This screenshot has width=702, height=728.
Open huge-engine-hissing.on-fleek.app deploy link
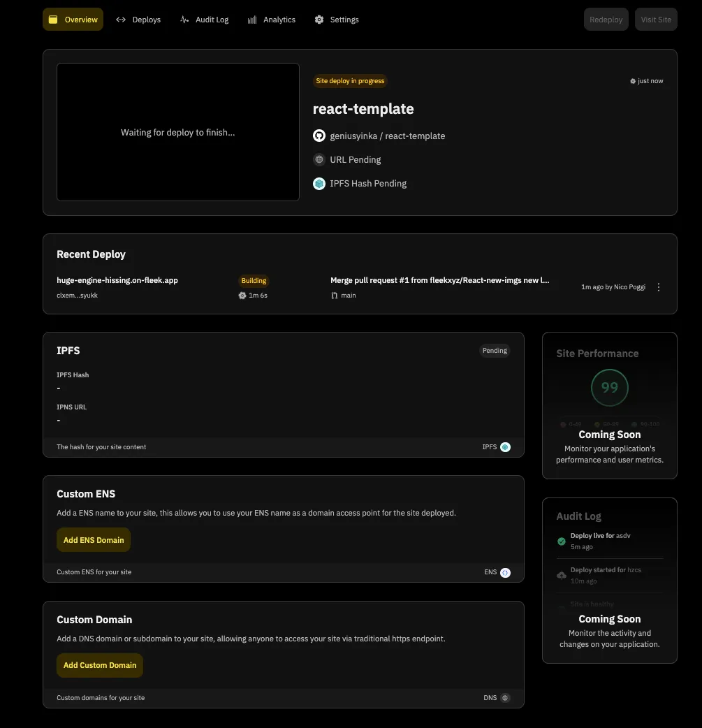pyautogui.click(x=117, y=280)
